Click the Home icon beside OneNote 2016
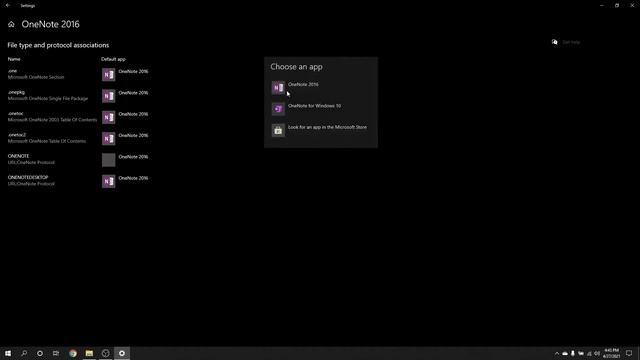The image size is (640, 360). point(11,24)
